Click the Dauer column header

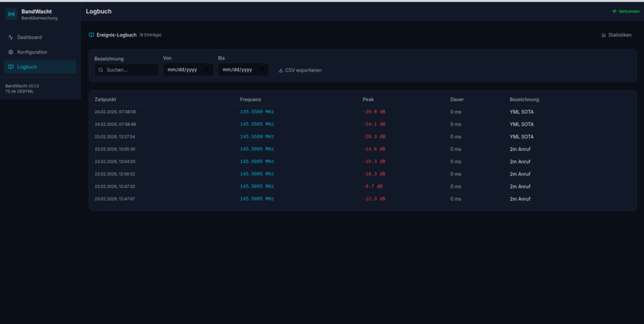tap(457, 99)
